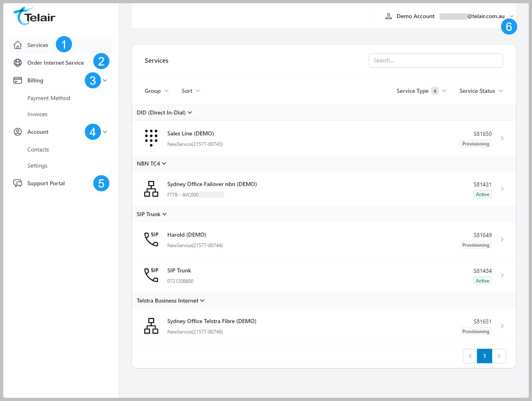Open the Sort dropdown
This screenshot has width=532, height=401.
point(191,91)
